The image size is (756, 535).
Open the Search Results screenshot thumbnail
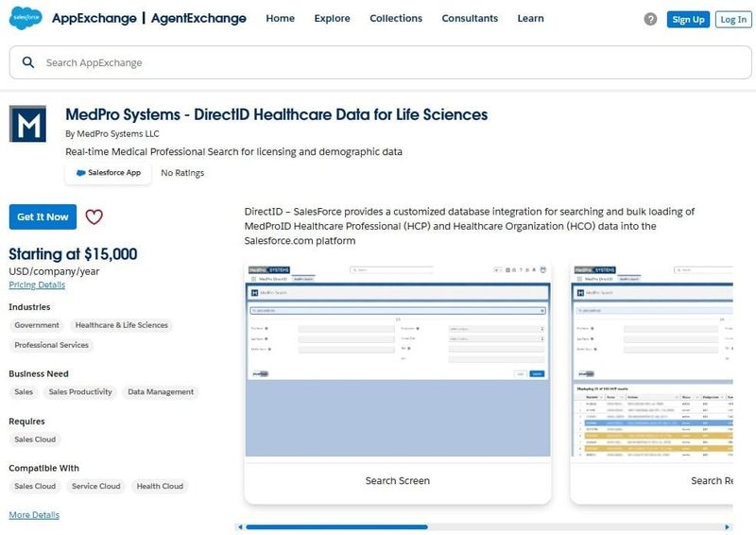click(x=652, y=360)
